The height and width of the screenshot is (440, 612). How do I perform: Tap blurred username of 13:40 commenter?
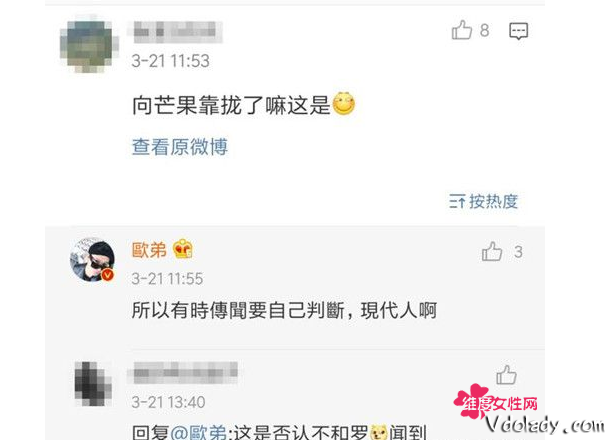coord(183,372)
